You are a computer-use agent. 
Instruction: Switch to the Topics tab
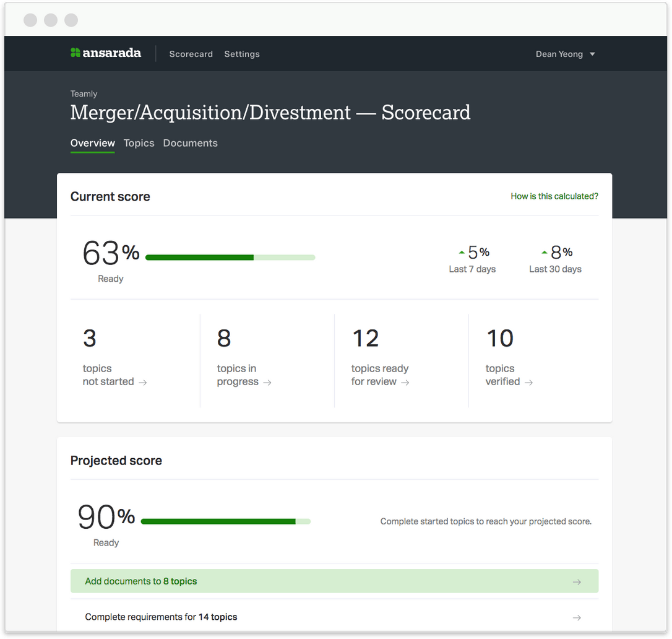point(139,143)
